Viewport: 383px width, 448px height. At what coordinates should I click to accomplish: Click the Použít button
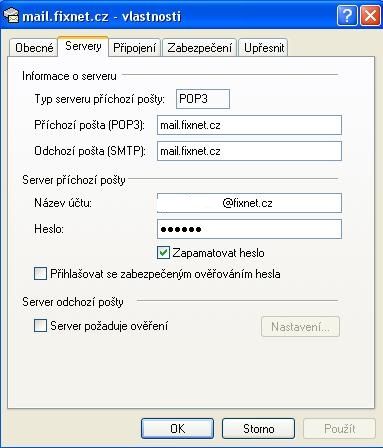pos(339,428)
